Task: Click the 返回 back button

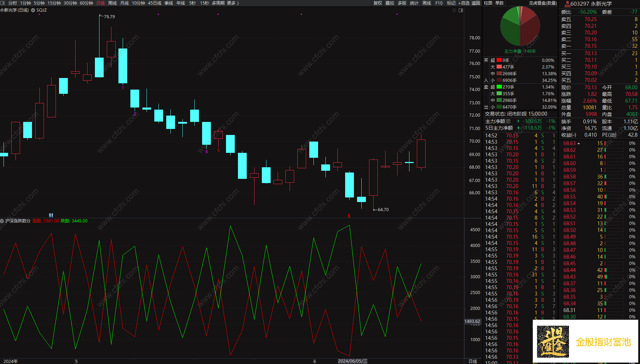Action: pyautogui.click(x=476, y=3)
